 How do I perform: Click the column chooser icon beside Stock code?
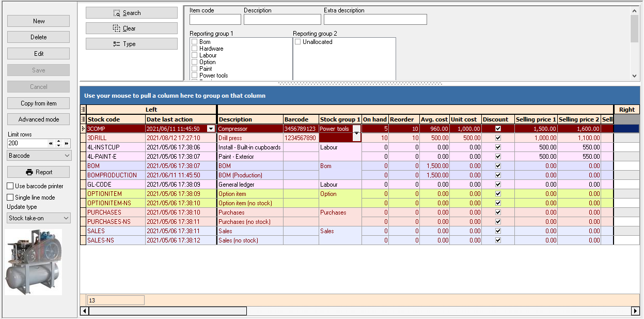(x=83, y=119)
